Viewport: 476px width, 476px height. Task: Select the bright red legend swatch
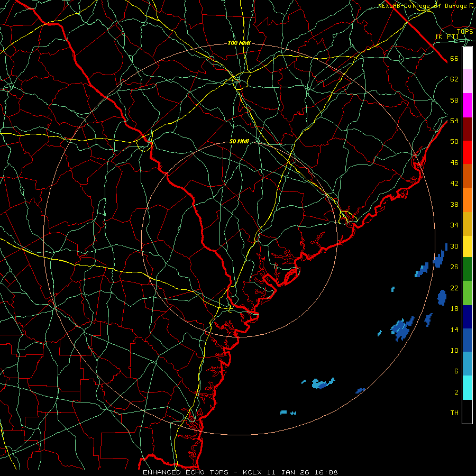[467, 152]
